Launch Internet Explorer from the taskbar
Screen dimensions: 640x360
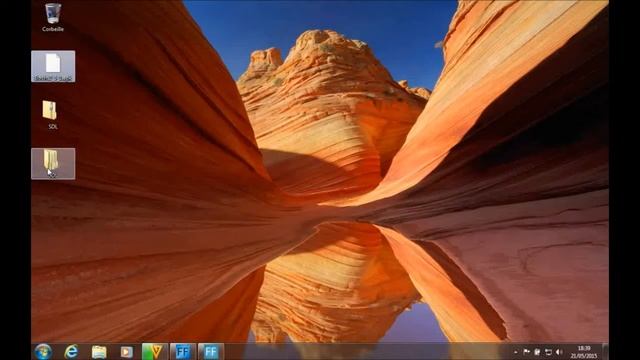pyautogui.click(x=71, y=351)
